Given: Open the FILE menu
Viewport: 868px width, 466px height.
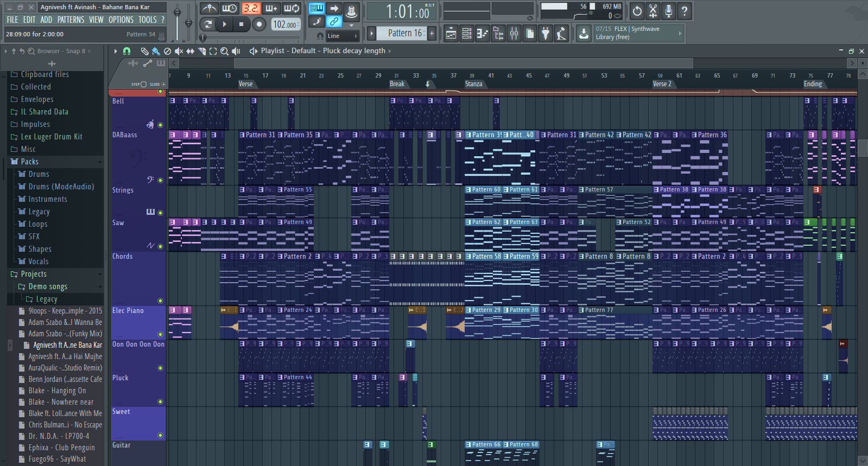Looking at the screenshot, I should click(12, 20).
